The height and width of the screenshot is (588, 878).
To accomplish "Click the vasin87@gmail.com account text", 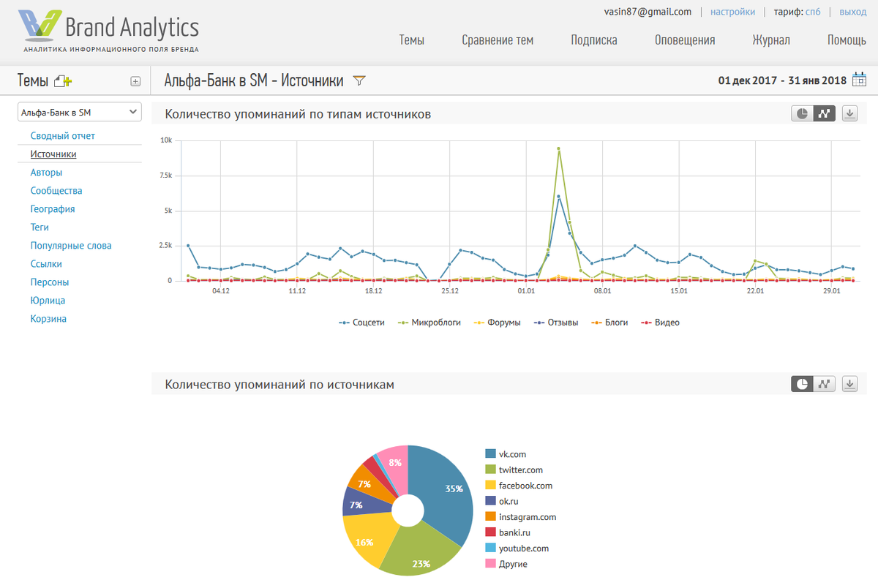I will pyautogui.click(x=648, y=12).
